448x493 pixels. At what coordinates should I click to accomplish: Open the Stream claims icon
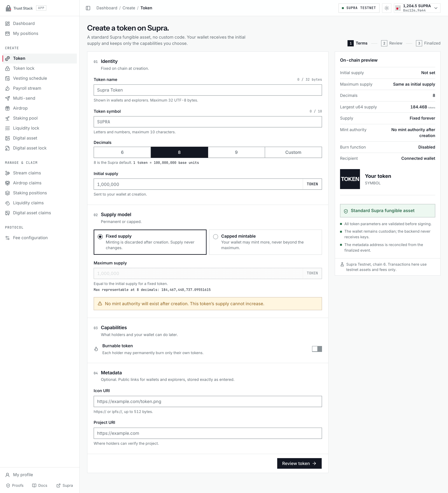(8, 173)
